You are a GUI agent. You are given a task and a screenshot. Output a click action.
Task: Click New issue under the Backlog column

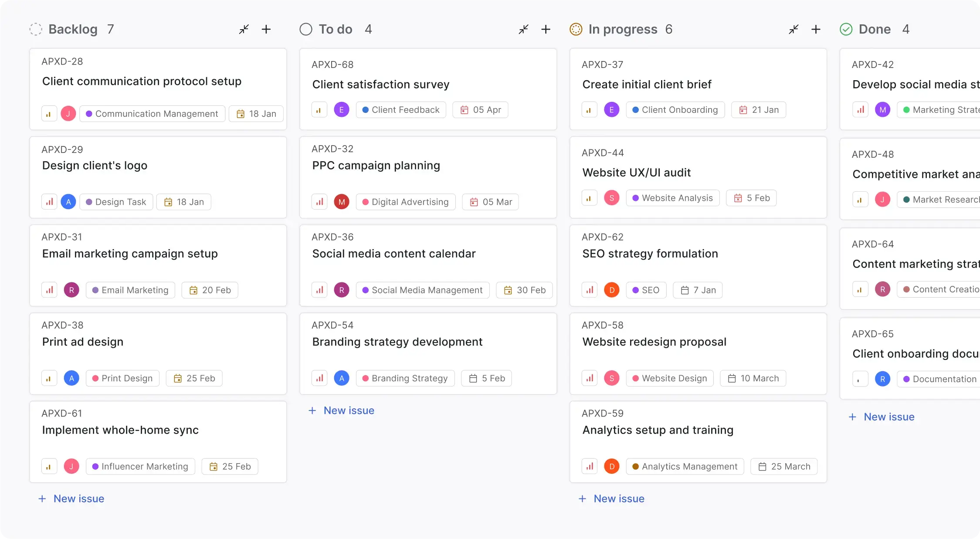(71, 498)
